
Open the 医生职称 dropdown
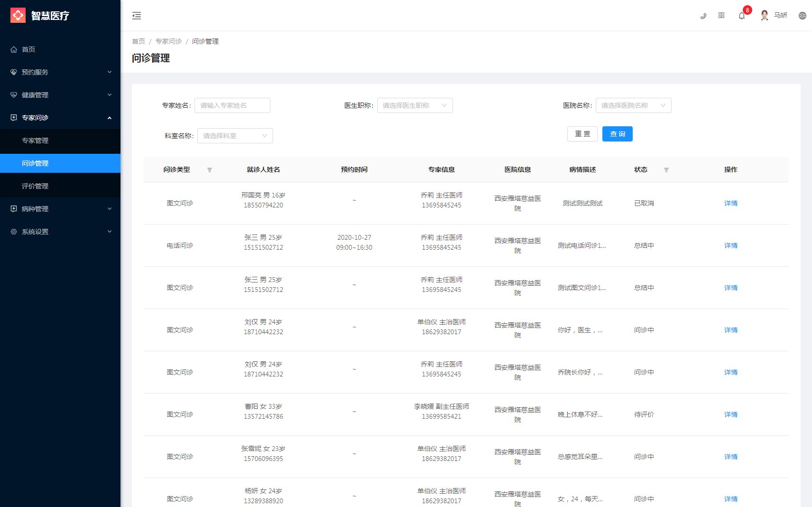[415, 105]
